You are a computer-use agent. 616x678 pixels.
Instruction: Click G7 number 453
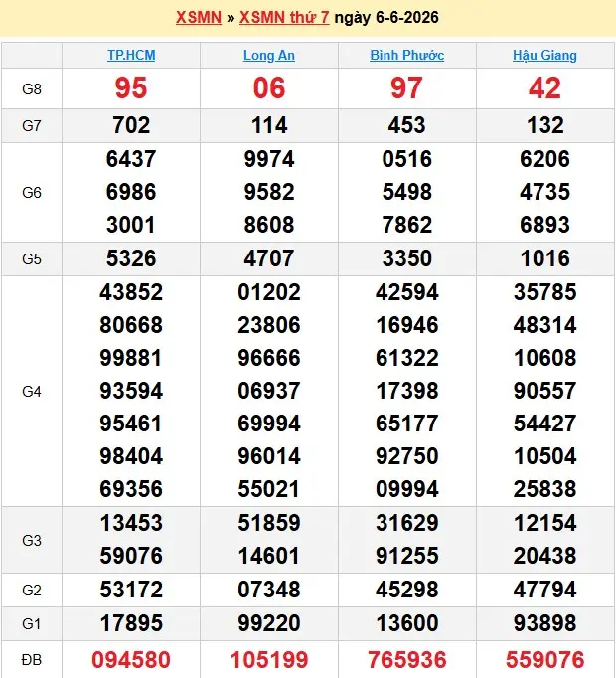pos(406,125)
